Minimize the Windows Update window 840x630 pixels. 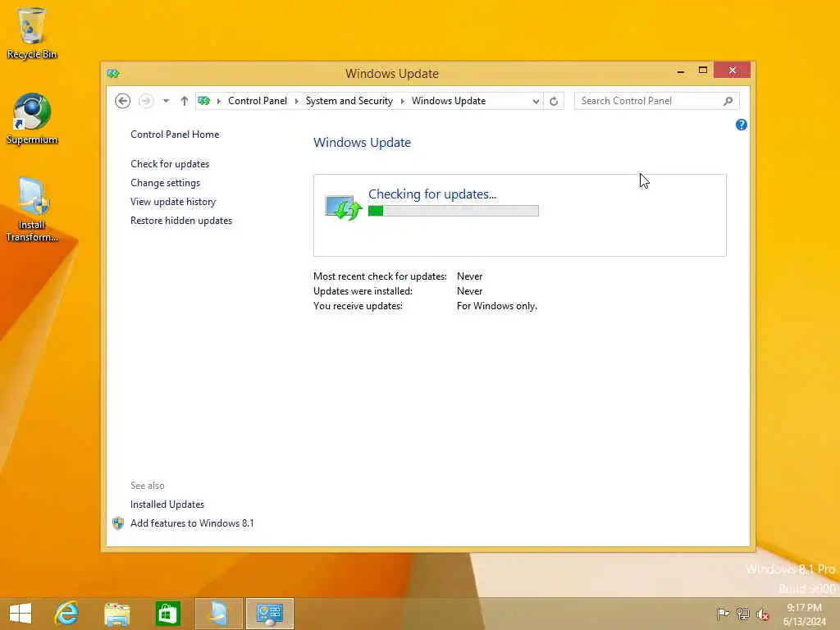[x=681, y=71]
